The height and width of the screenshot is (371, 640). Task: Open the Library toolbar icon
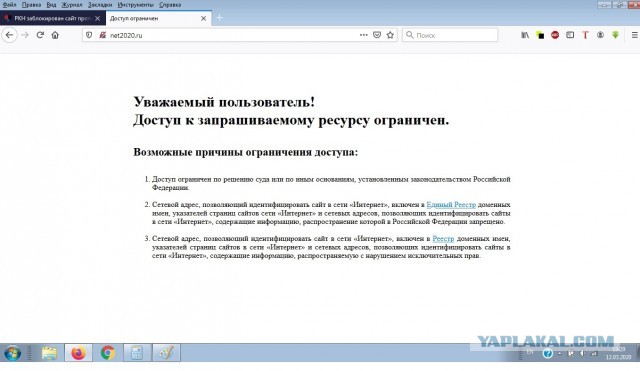pos(525,35)
